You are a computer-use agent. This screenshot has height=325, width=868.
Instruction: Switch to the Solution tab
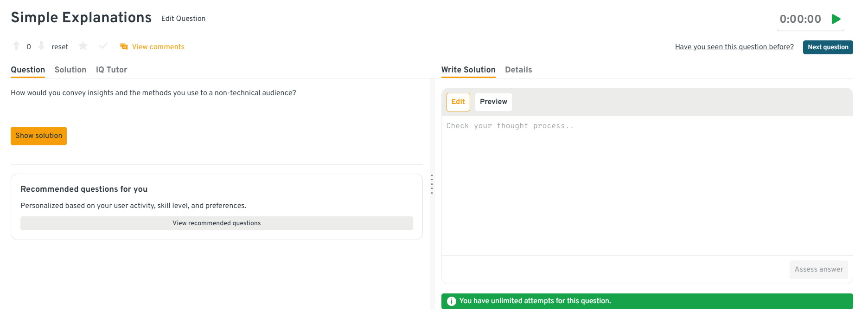point(70,70)
